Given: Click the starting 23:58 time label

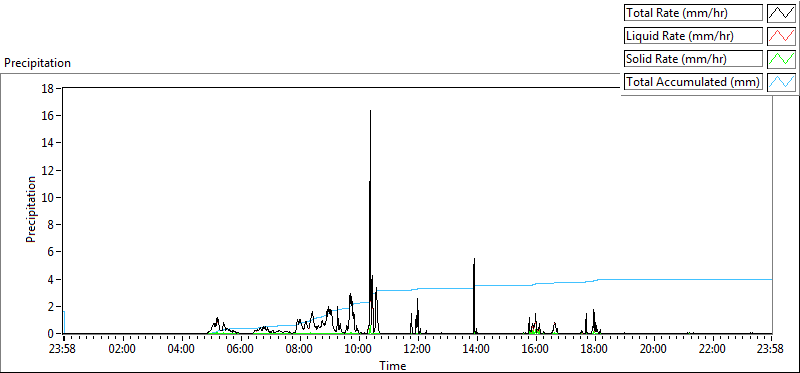Looking at the screenshot, I should tap(63, 350).
